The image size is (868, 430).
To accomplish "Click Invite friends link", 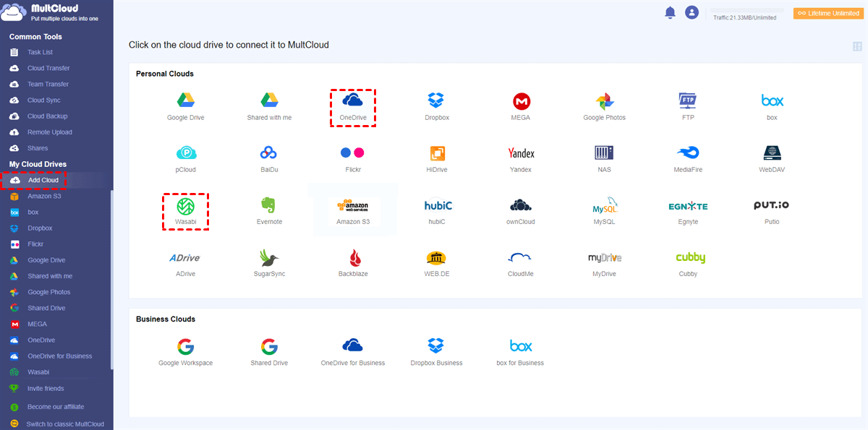I will [x=46, y=388].
